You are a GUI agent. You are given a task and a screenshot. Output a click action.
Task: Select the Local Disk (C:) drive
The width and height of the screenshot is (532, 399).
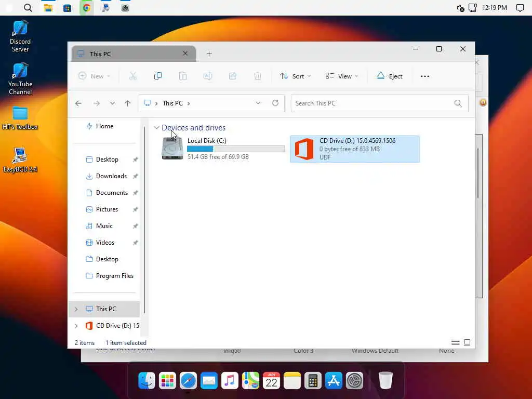coord(223,149)
